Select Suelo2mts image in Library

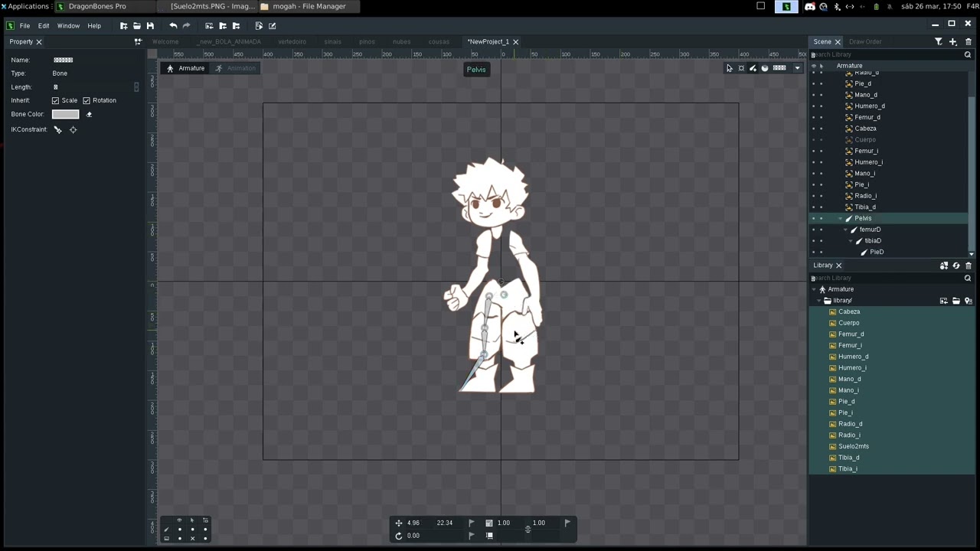coord(854,447)
